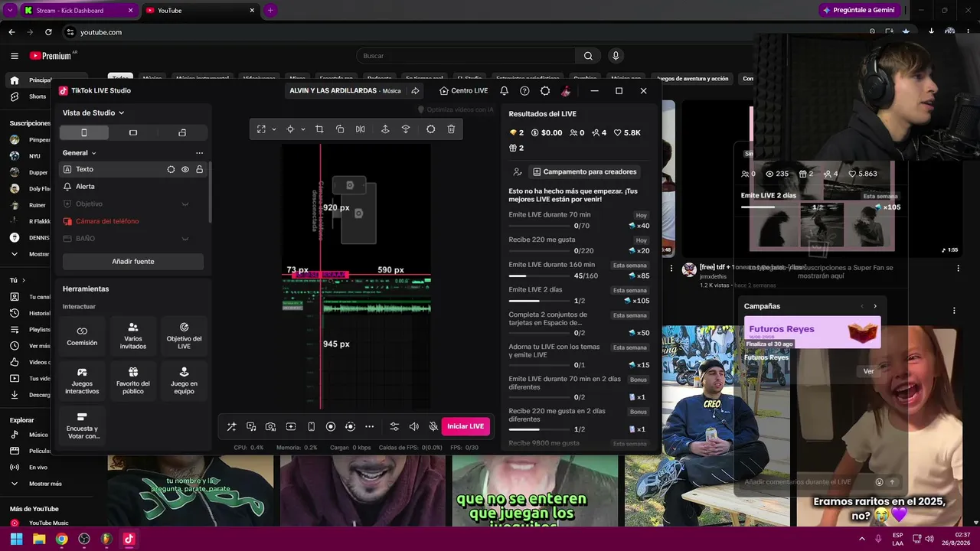The height and width of the screenshot is (551, 980).
Task: Open the Encuesta y Votar tool
Action: 82,426
